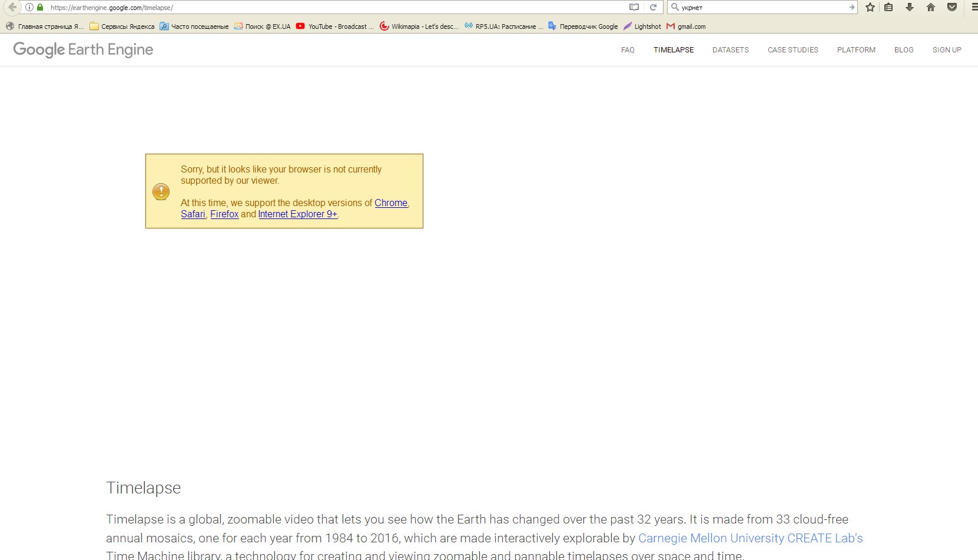Open the DATASETS navigation item
The height and width of the screenshot is (560, 978).
pos(730,50)
